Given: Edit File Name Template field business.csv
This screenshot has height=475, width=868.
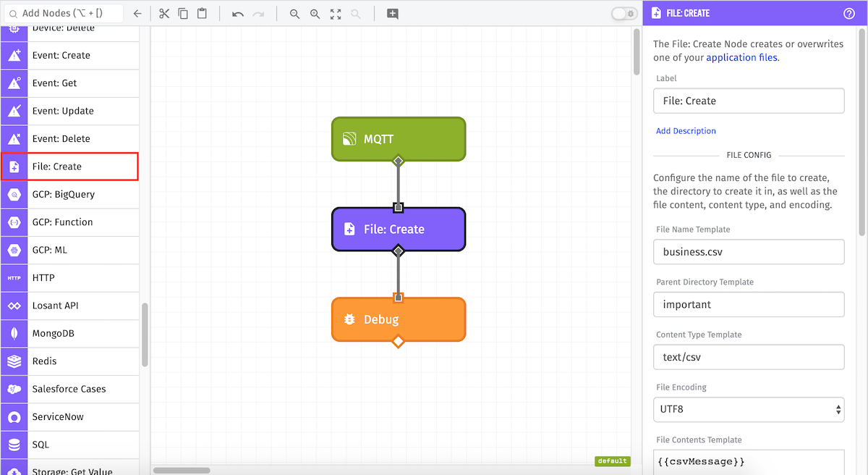Looking at the screenshot, I should coord(749,252).
